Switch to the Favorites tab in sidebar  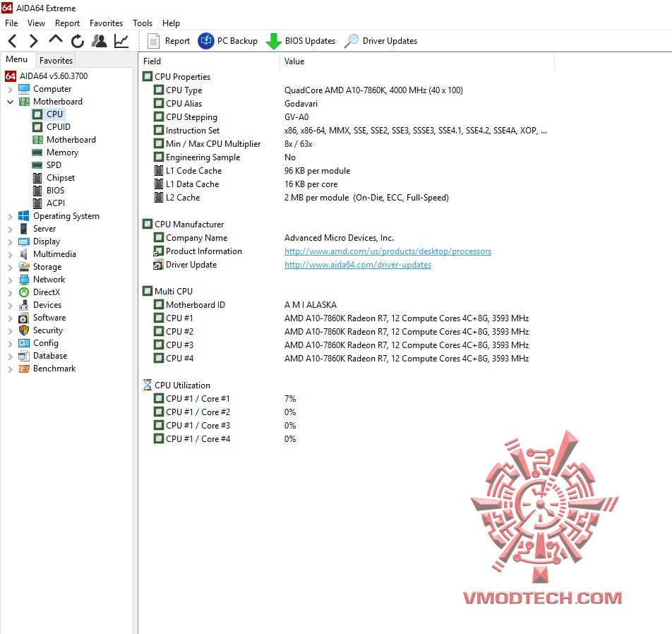pos(56,61)
